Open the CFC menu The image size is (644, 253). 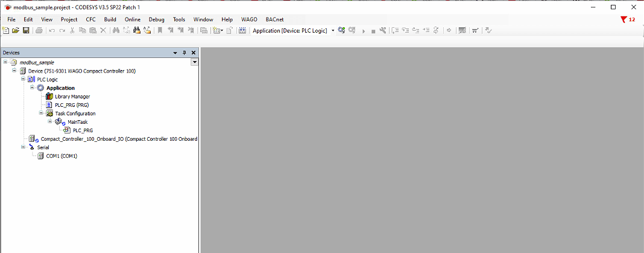(x=91, y=19)
